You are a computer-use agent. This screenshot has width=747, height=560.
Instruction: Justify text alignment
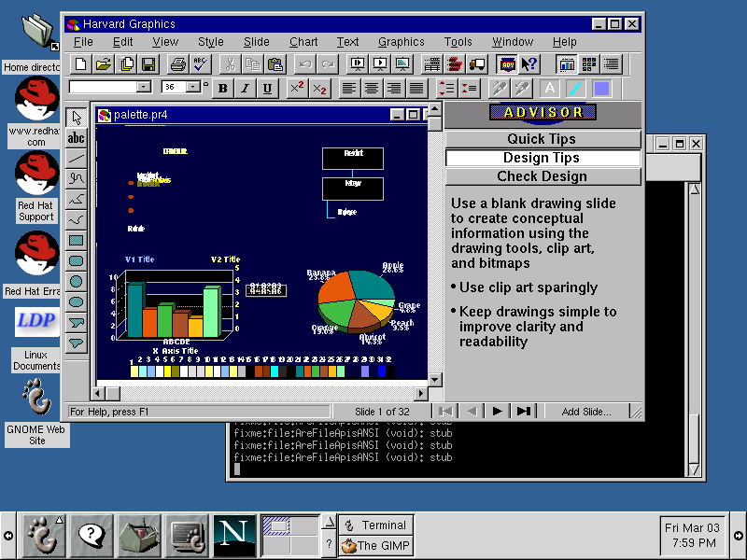pos(416,89)
